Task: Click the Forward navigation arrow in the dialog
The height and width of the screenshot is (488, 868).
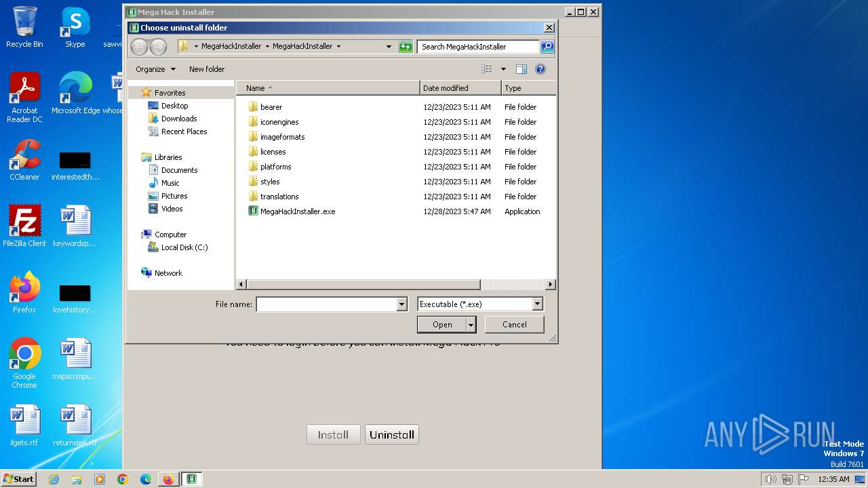Action: pyautogui.click(x=158, y=47)
